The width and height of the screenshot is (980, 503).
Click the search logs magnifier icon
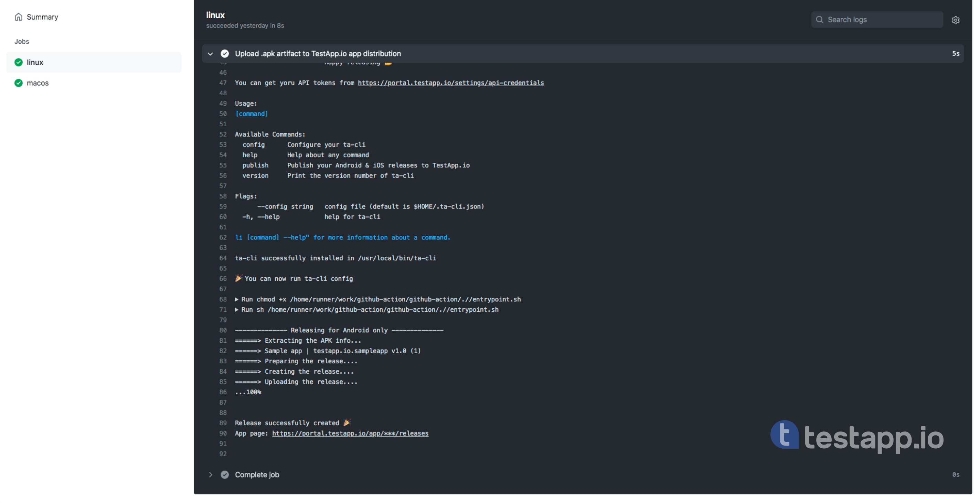pyautogui.click(x=820, y=19)
